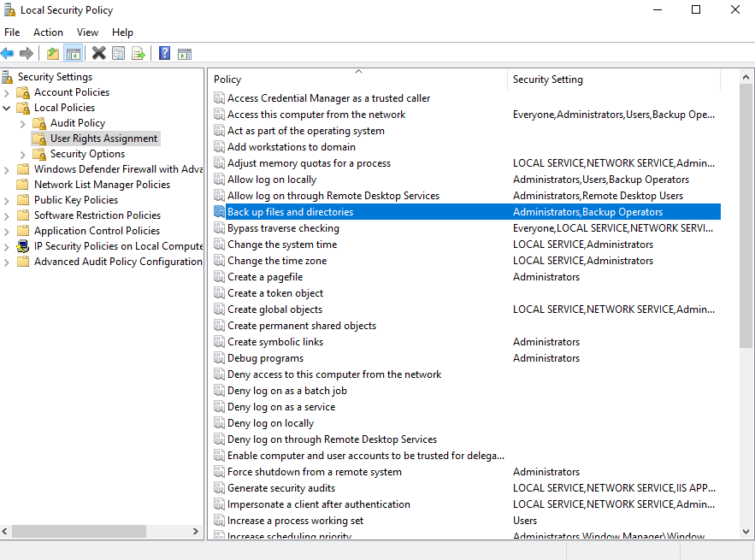Click the Up one level folder icon
Screen dimensions: 755x560
53,53
